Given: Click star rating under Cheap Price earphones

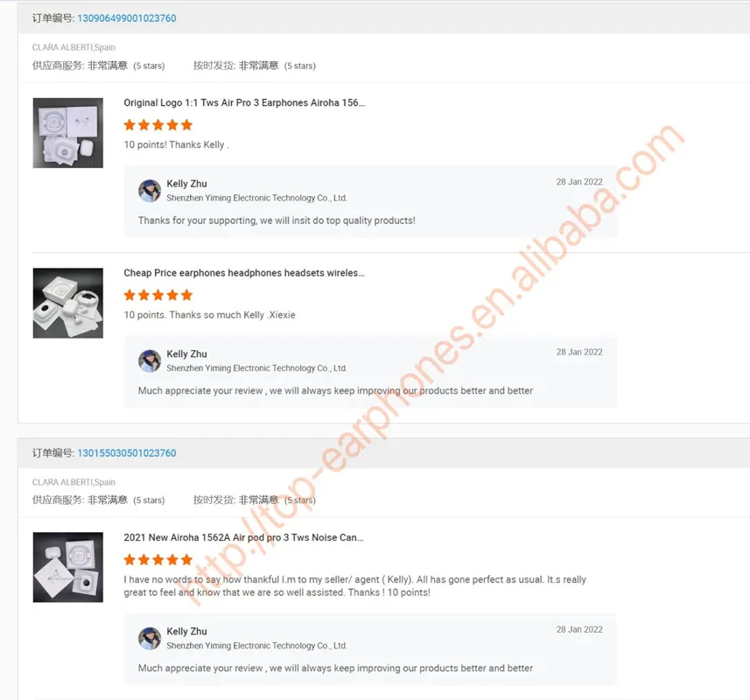Looking at the screenshot, I should (158, 296).
